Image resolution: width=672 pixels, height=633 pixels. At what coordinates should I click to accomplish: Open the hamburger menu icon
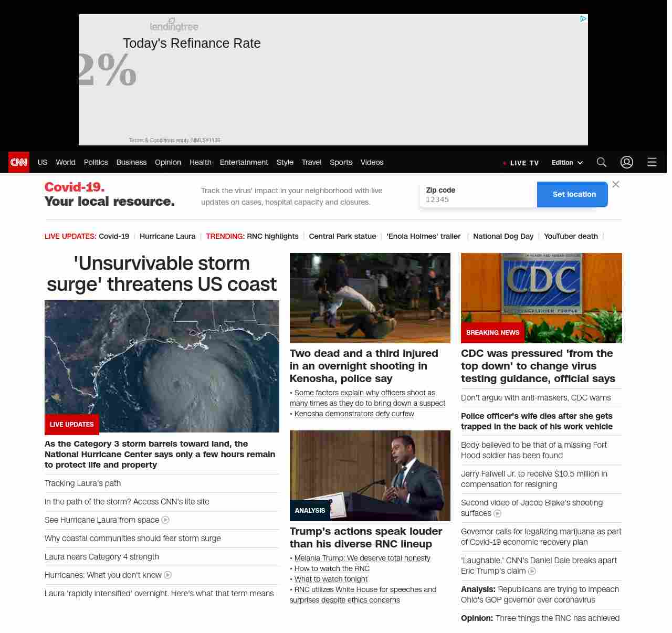(652, 162)
